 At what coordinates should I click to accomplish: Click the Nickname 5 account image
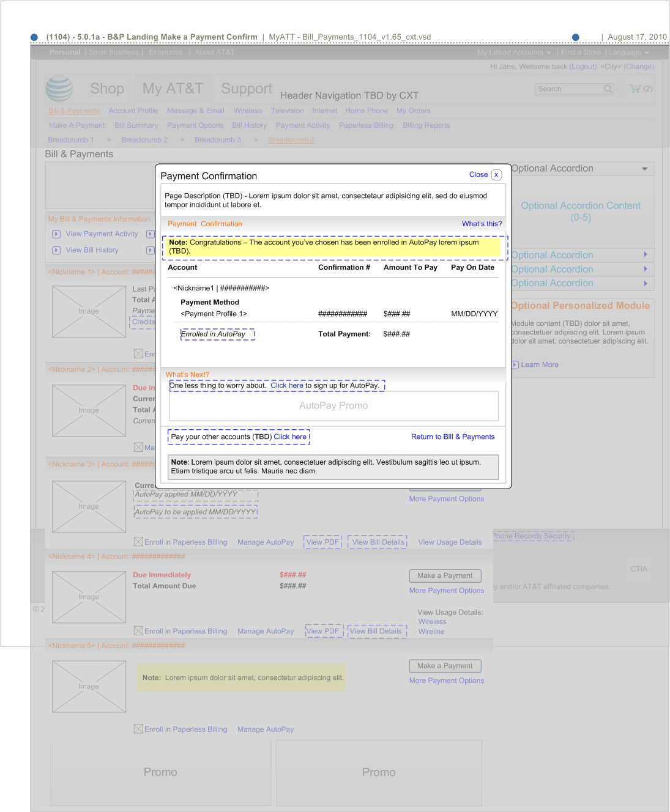pyautogui.click(x=89, y=687)
